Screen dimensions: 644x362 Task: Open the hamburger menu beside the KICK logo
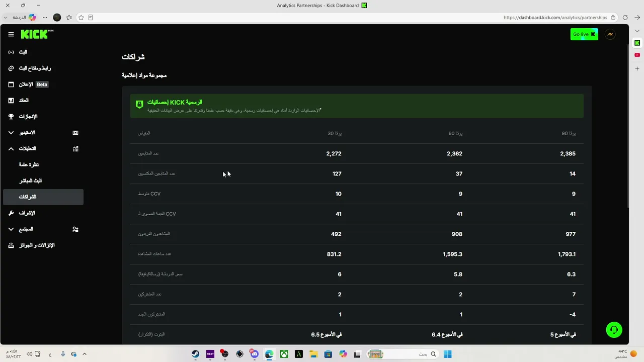point(11,34)
